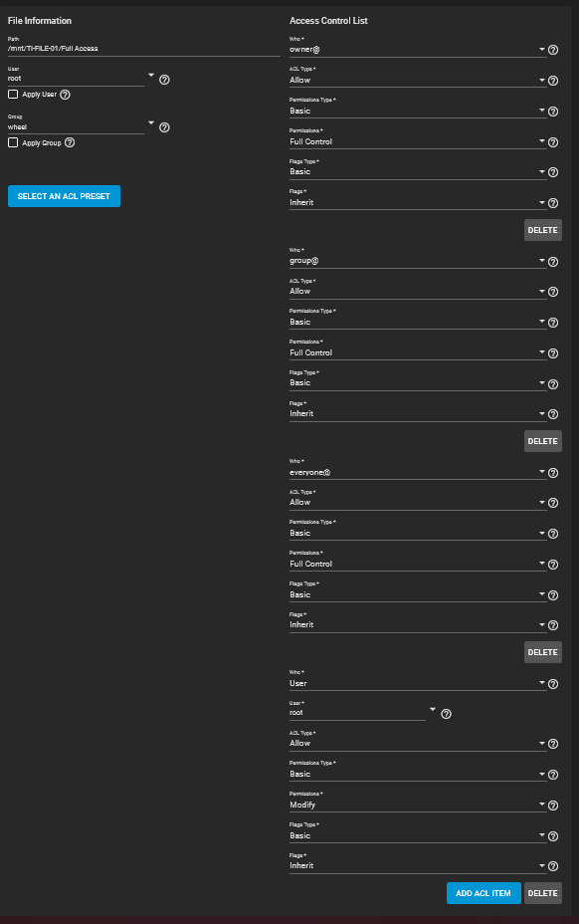Click help icon beside Apply Group checkbox

70,142
